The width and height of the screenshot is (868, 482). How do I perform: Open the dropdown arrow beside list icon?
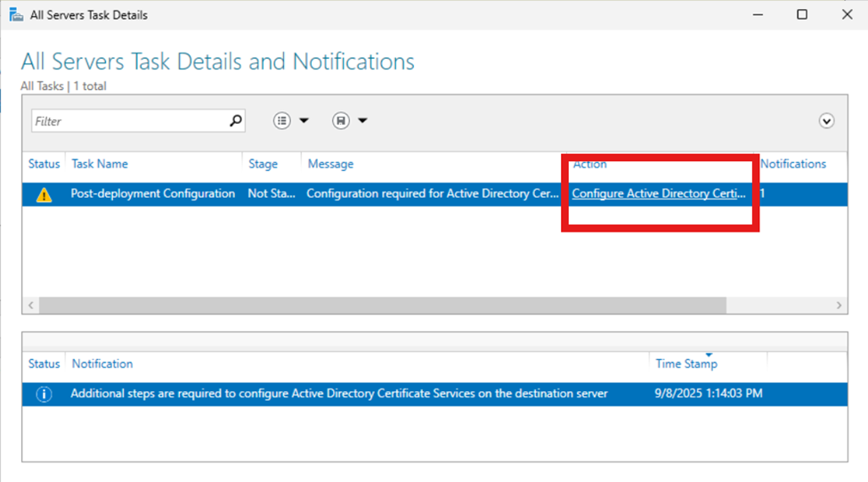(304, 121)
